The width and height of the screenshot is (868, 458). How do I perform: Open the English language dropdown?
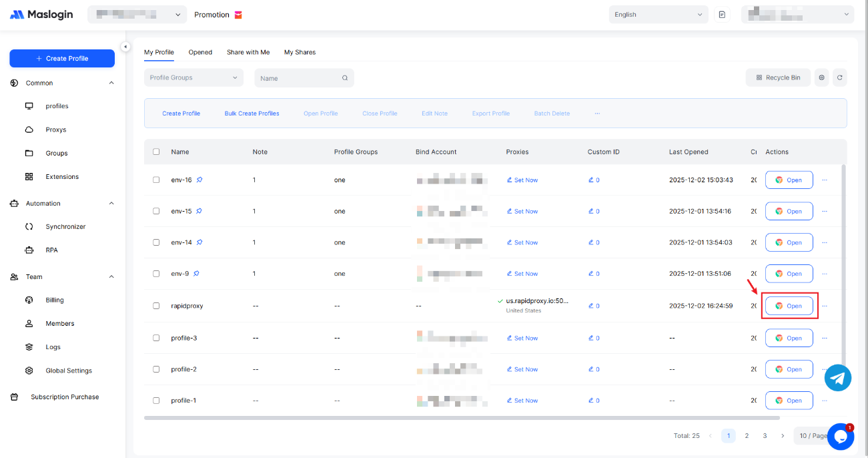coord(657,15)
